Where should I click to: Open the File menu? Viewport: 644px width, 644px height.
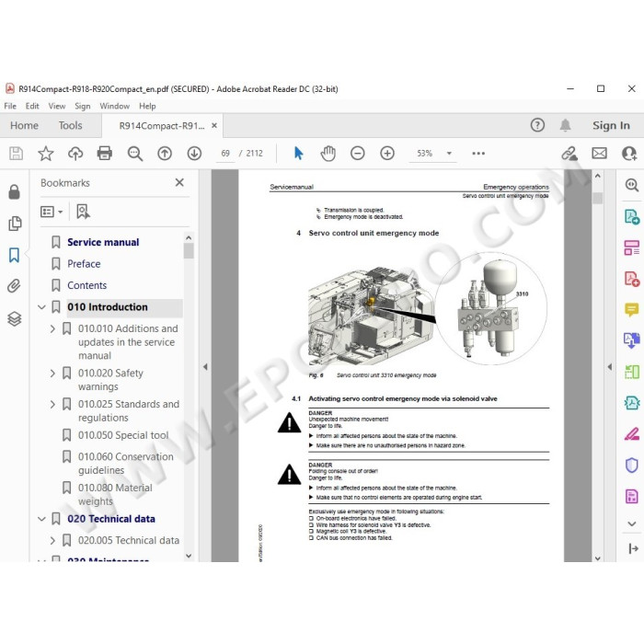tap(10, 106)
